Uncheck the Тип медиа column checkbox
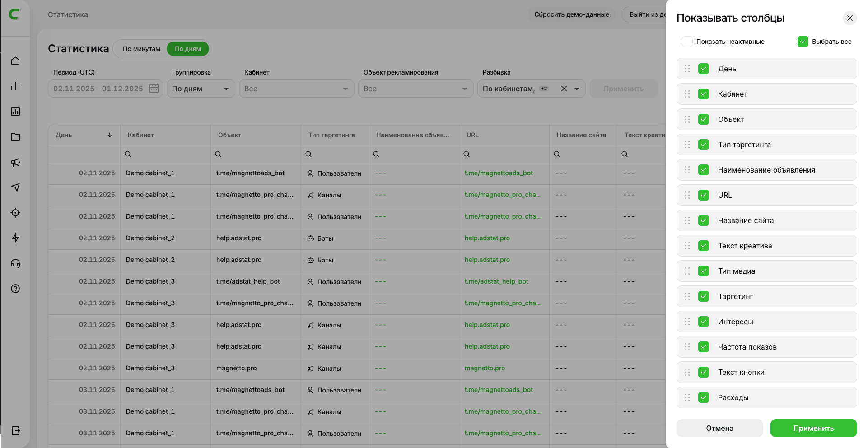 click(x=703, y=271)
